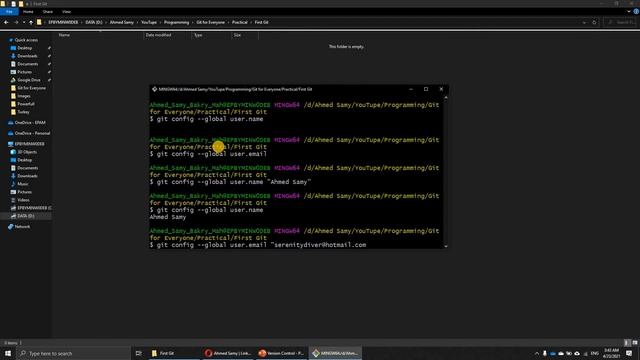Screen dimensions: 640x360
Task: Open the Share ribbon tab
Action: coord(48,12)
